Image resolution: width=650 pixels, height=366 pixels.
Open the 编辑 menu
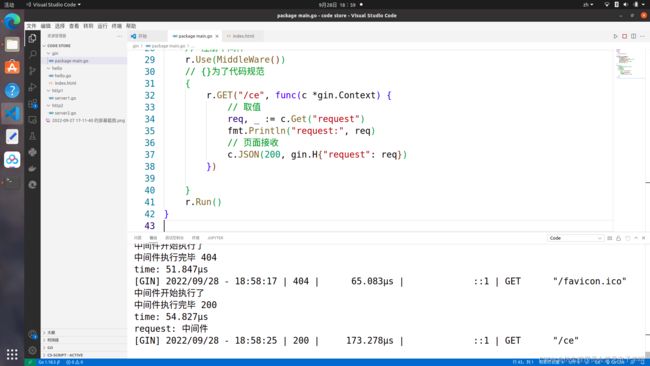click(x=46, y=26)
